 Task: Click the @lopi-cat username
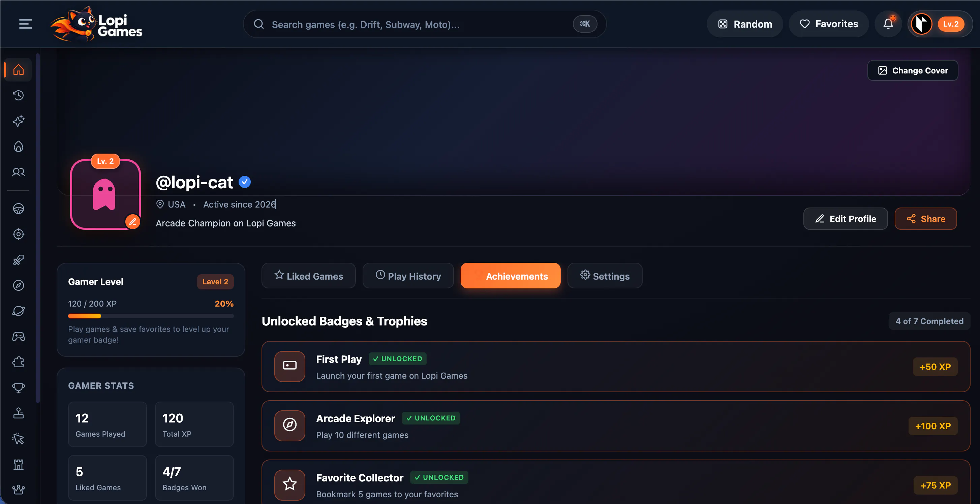tap(194, 182)
